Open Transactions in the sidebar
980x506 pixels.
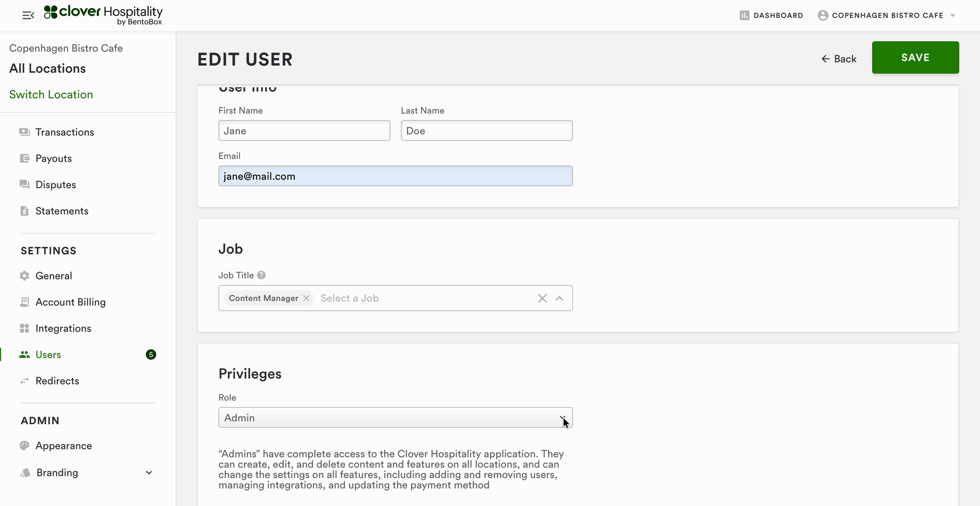[x=64, y=132]
